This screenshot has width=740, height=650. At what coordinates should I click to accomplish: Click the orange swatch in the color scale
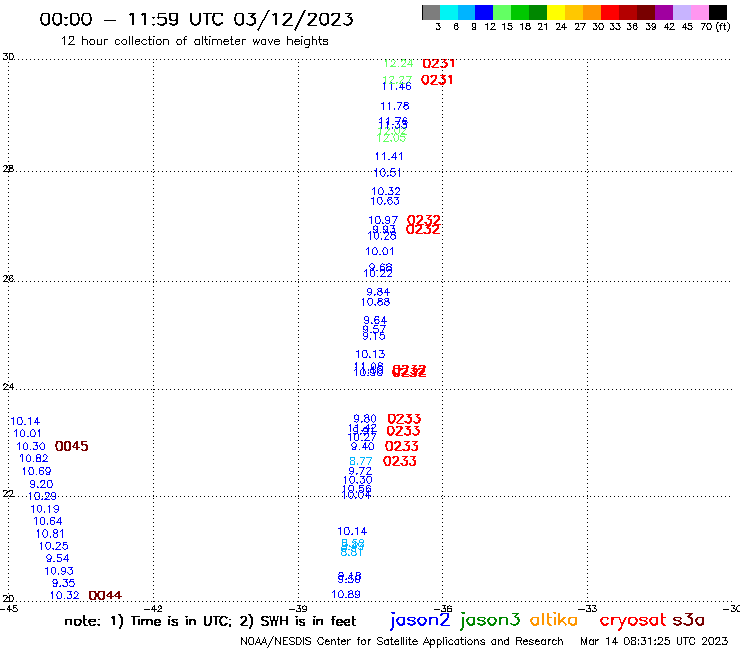tap(592, 12)
